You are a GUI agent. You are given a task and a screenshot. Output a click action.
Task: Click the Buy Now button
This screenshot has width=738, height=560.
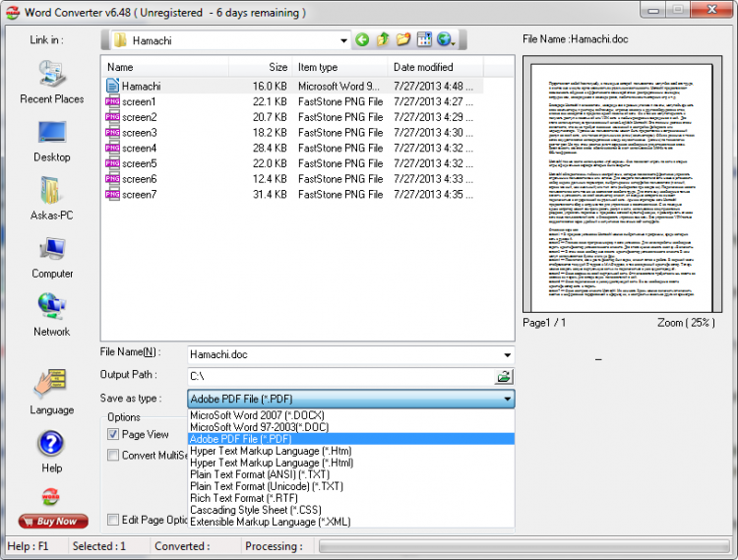coord(53,521)
